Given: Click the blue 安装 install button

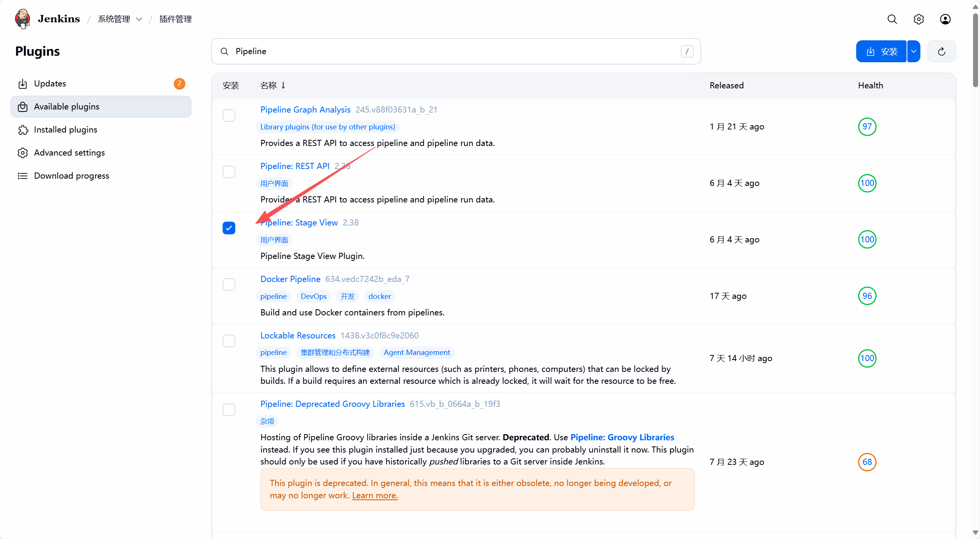Looking at the screenshot, I should coord(881,51).
